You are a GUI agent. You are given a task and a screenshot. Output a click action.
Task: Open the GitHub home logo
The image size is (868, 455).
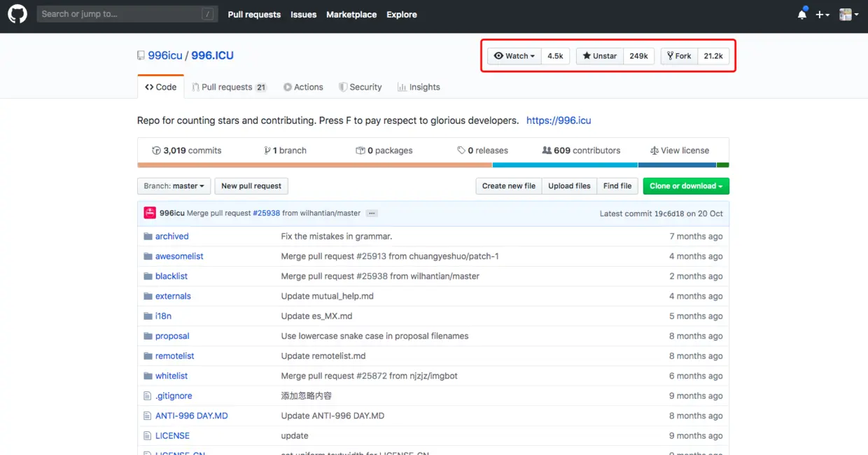[17, 14]
